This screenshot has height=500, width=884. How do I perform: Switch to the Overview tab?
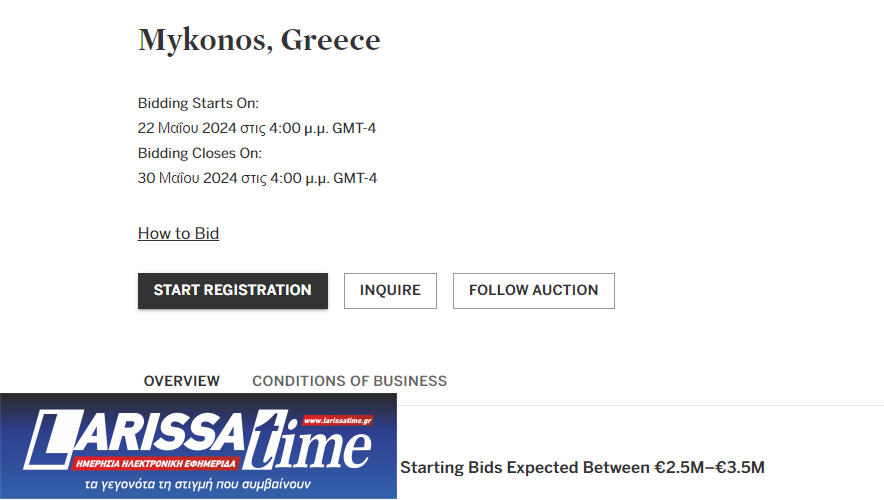[181, 381]
